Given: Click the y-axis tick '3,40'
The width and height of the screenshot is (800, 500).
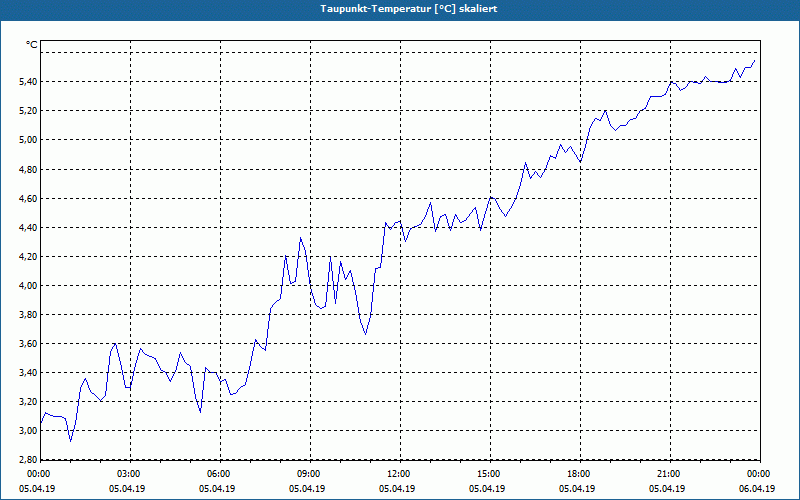Looking at the screenshot, I should [x=28, y=373].
